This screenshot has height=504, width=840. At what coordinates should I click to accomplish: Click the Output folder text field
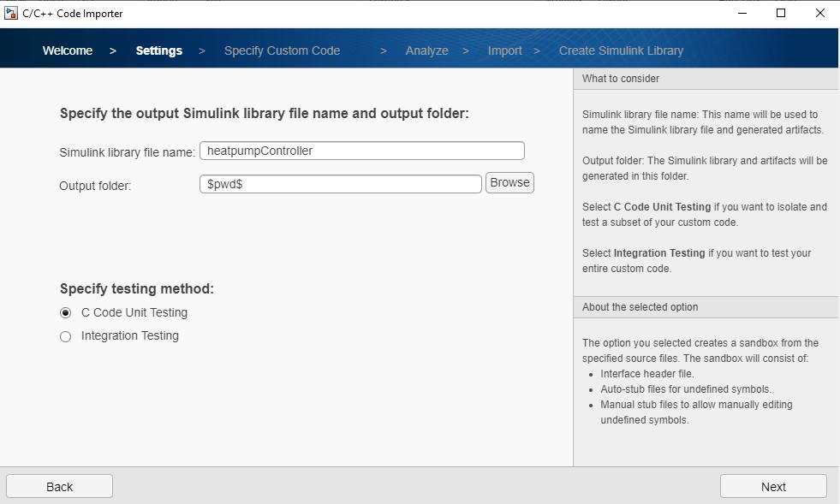click(x=341, y=184)
